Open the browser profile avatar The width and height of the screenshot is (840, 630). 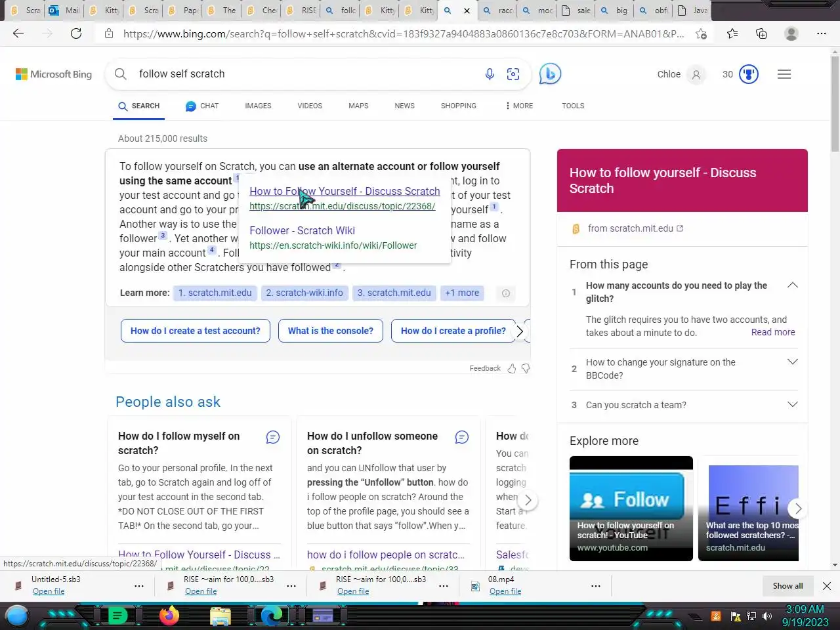[x=791, y=33]
